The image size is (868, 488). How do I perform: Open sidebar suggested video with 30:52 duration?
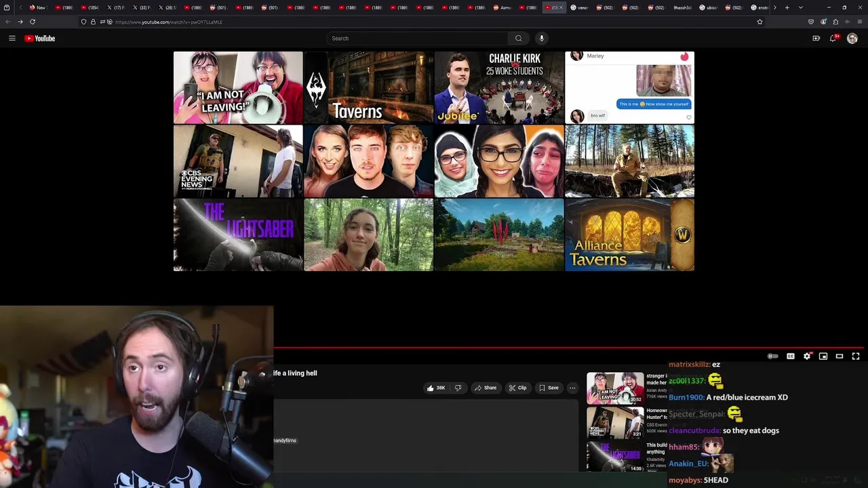pos(615,388)
